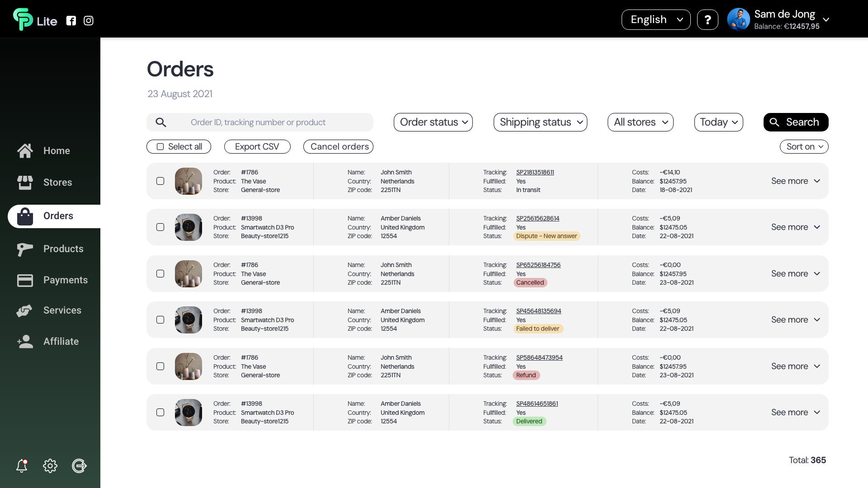The image size is (868, 488).
Task: Open the Instagram icon in header
Action: (x=89, y=21)
